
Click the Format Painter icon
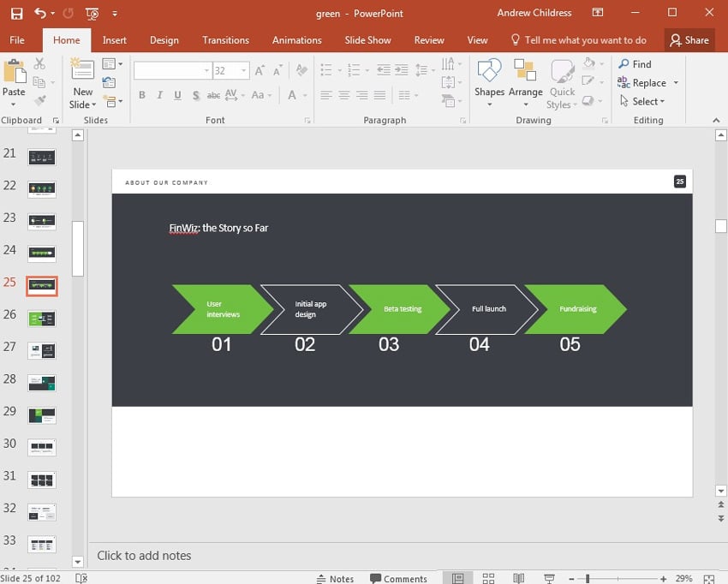[39, 100]
